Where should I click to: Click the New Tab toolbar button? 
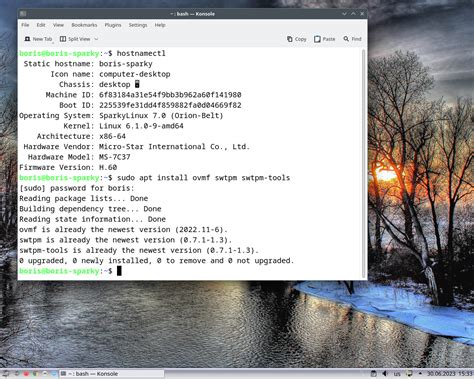click(x=38, y=39)
